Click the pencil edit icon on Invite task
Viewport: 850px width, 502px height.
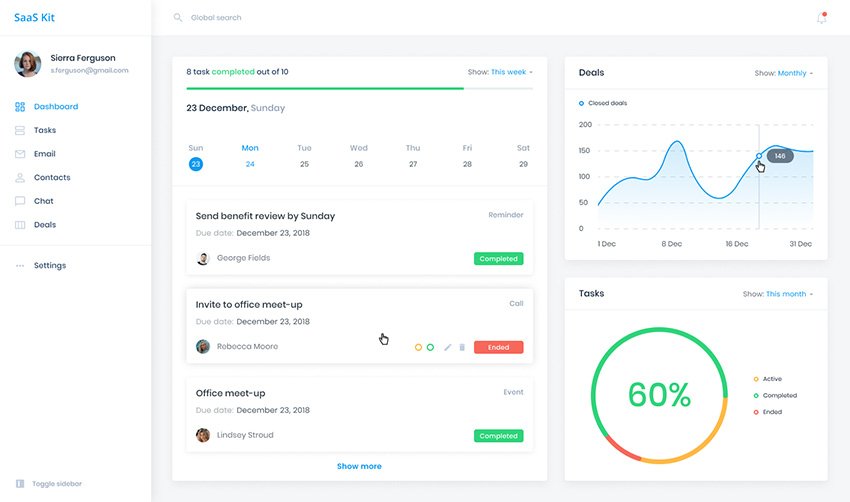pyautogui.click(x=447, y=347)
